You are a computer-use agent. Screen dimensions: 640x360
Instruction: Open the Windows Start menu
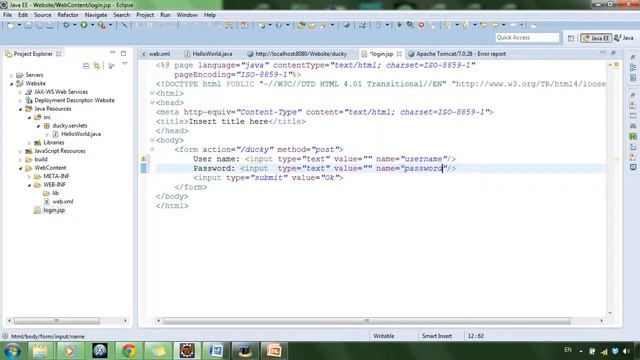tap(12, 351)
